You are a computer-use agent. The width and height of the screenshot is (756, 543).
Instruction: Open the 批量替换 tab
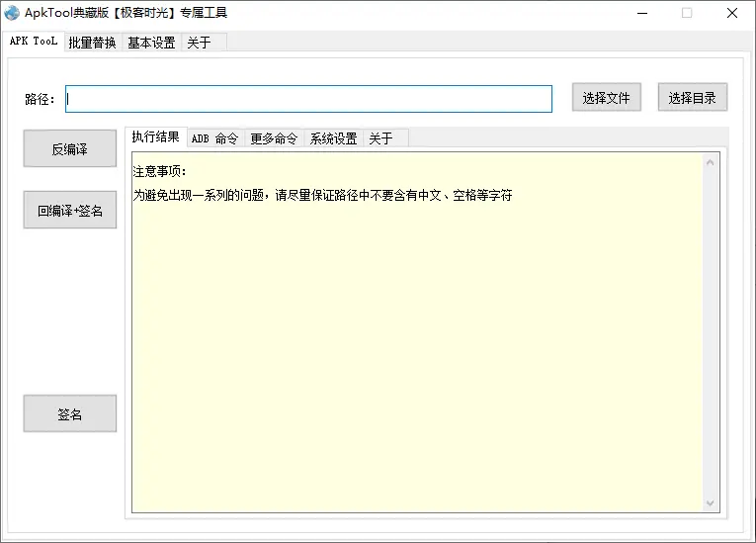93,43
